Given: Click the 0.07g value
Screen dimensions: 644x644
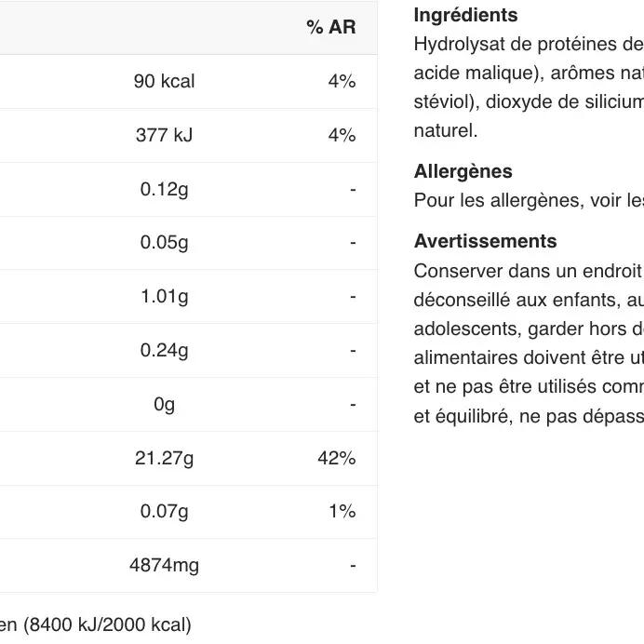Looking at the screenshot, I should coord(164,511).
